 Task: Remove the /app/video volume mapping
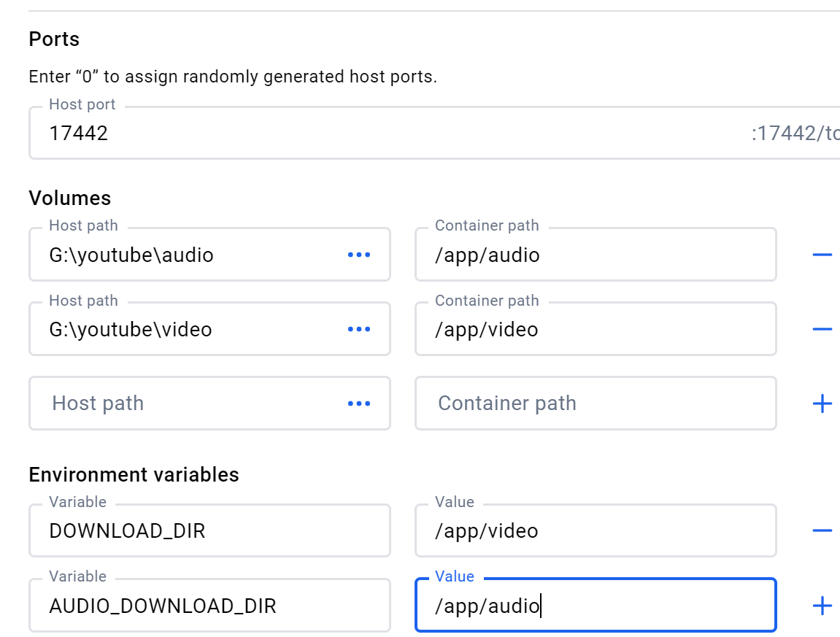pyautogui.click(x=822, y=329)
